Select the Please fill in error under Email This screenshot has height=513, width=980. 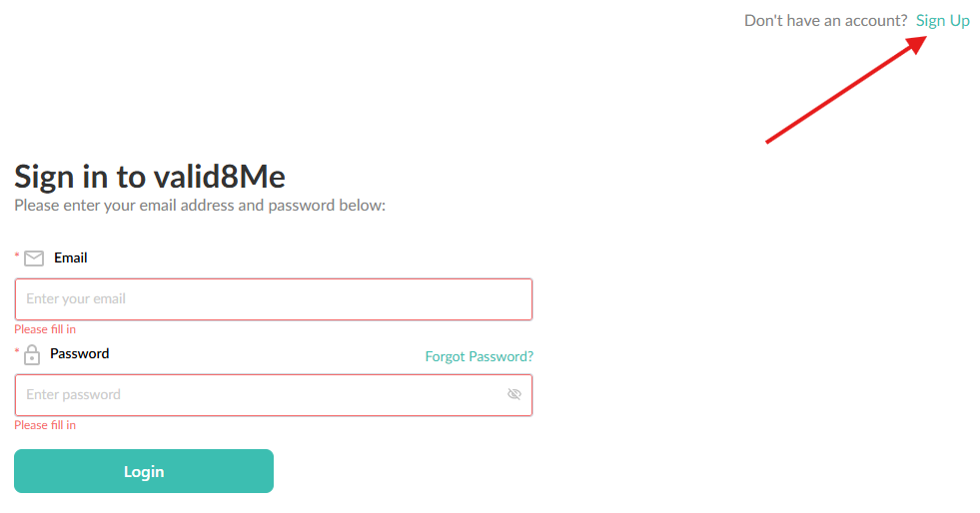tap(45, 329)
